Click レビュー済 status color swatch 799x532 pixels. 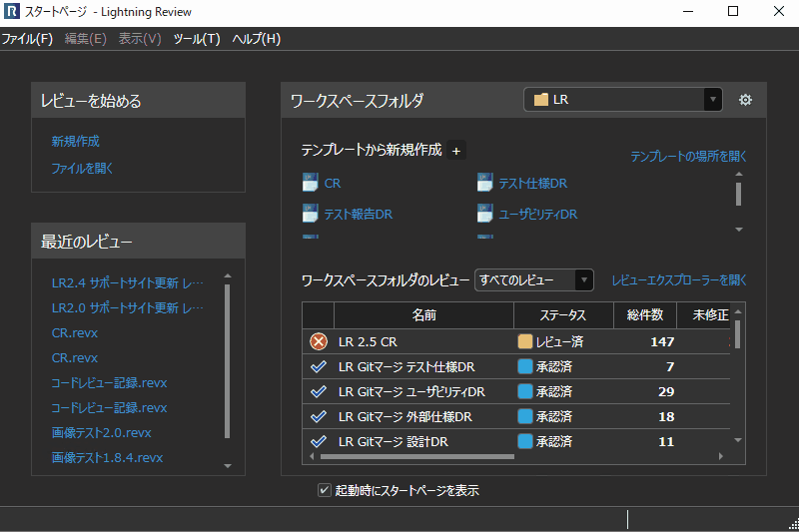point(525,341)
